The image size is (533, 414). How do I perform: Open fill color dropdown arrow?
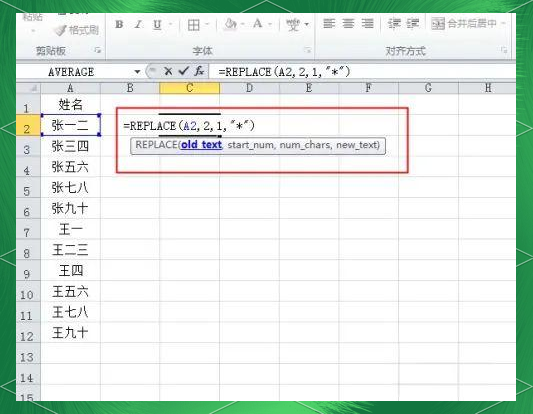click(x=243, y=24)
